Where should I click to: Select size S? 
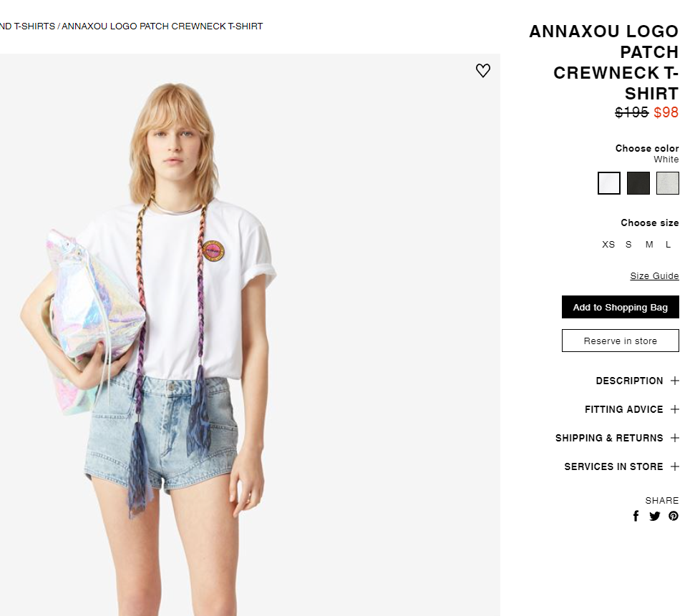point(628,244)
